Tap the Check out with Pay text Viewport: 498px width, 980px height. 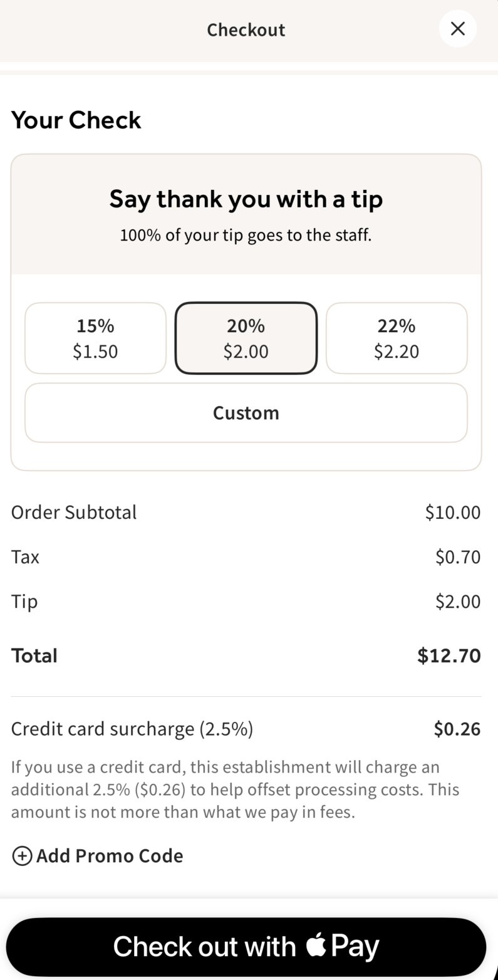click(x=204, y=946)
